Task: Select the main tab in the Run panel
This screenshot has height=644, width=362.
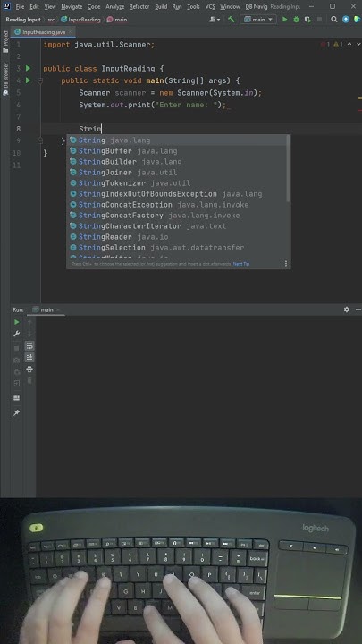Action: coord(46,309)
